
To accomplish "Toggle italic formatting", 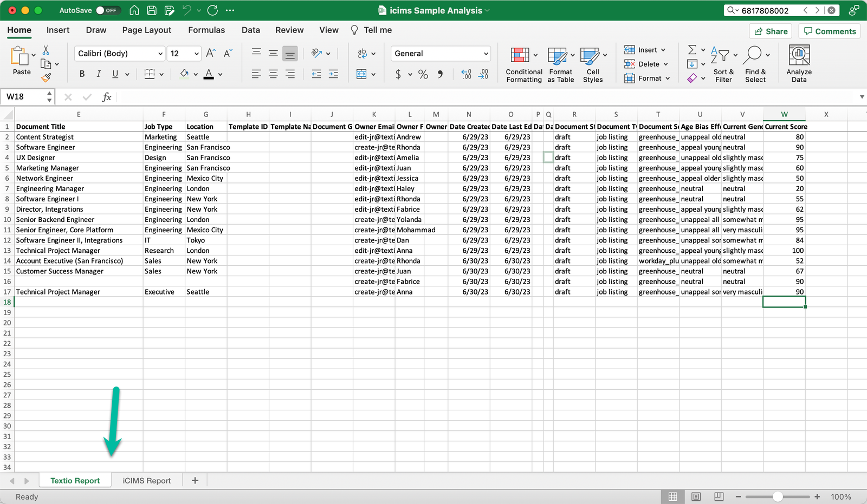I will coord(99,74).
